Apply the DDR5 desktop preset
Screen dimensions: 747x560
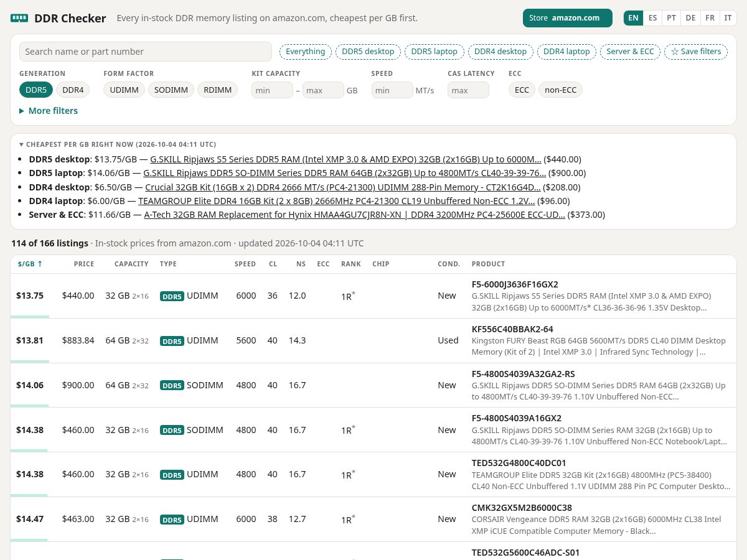point(369,52)
